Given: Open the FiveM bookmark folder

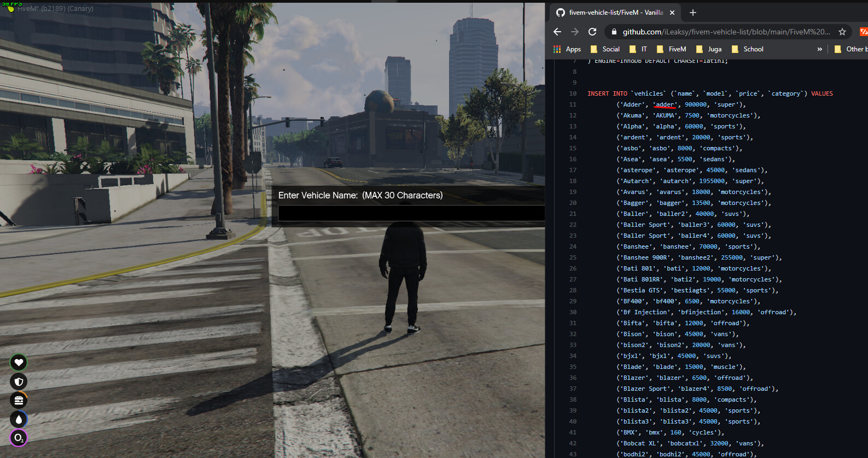Looking at the screenshot, I should [671, 49].
